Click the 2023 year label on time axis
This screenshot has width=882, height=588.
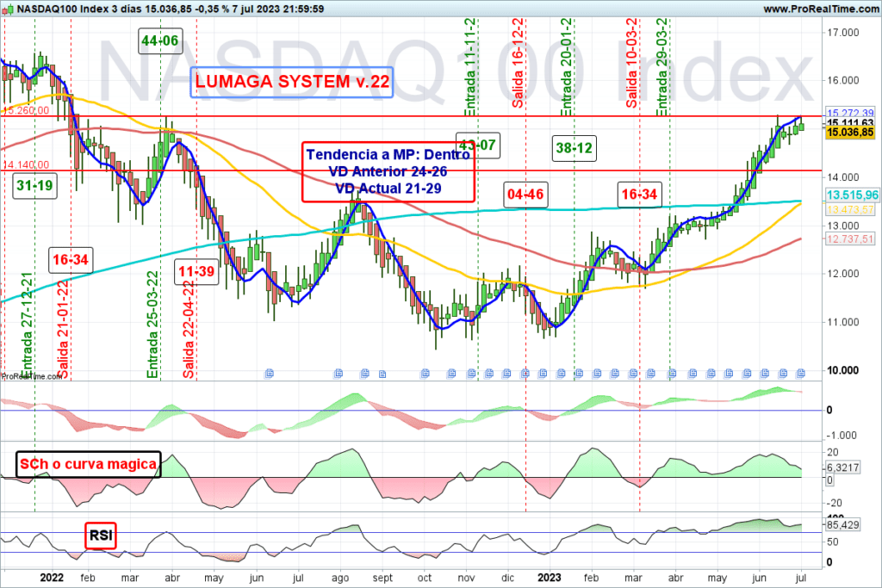tap(549, 578)
